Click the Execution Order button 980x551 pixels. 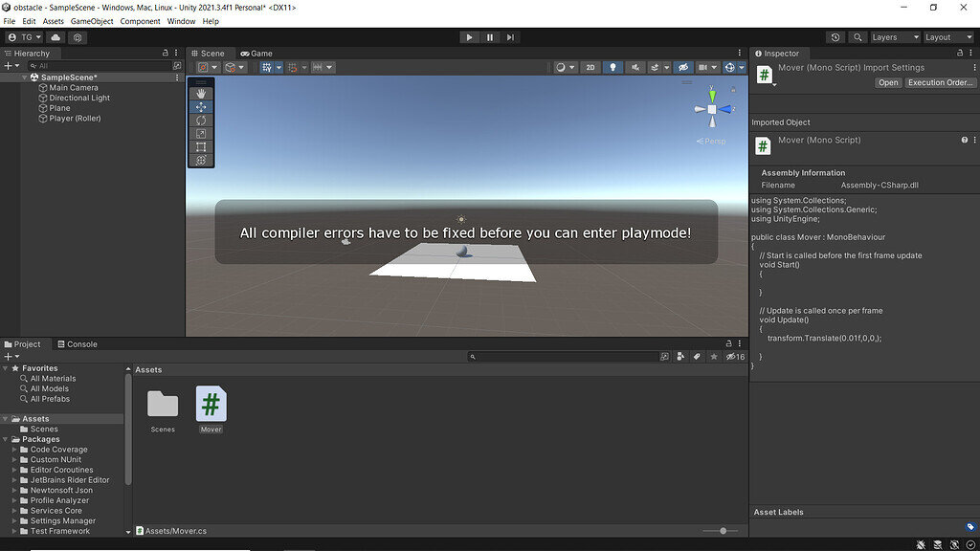click(x=940, y=83)
